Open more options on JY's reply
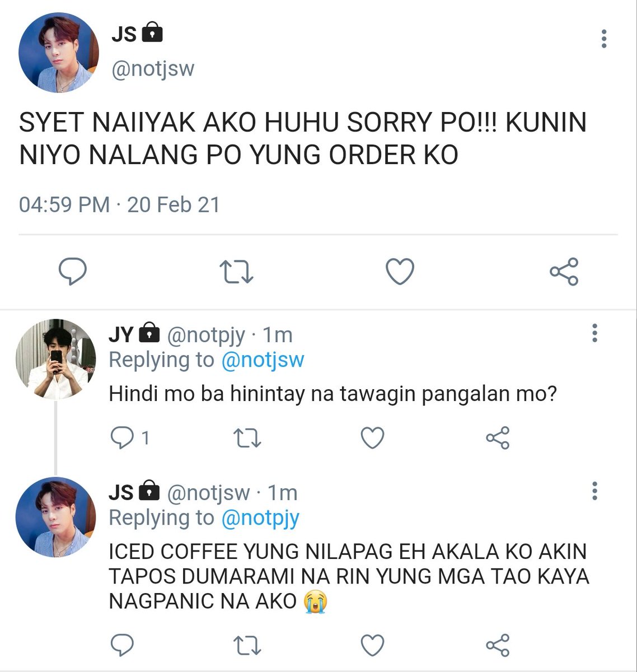637x672 pixels. [x=594, y=333]
